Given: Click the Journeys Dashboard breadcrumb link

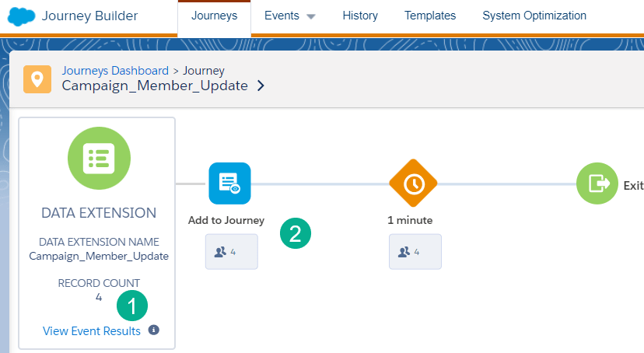Looking at the screenshot, I should [x=115, y=71].
